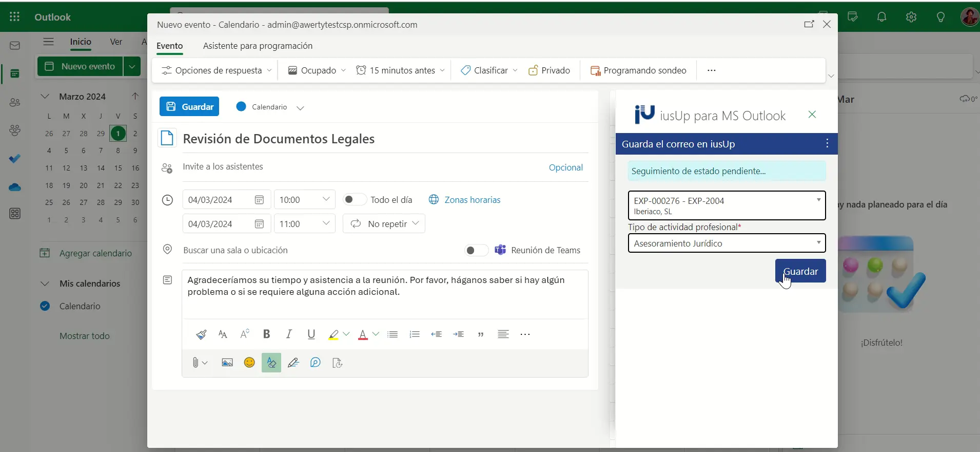The width and height of the screenshot is (980, 452).
Task: Select the format painter icon
Action: 201,334
